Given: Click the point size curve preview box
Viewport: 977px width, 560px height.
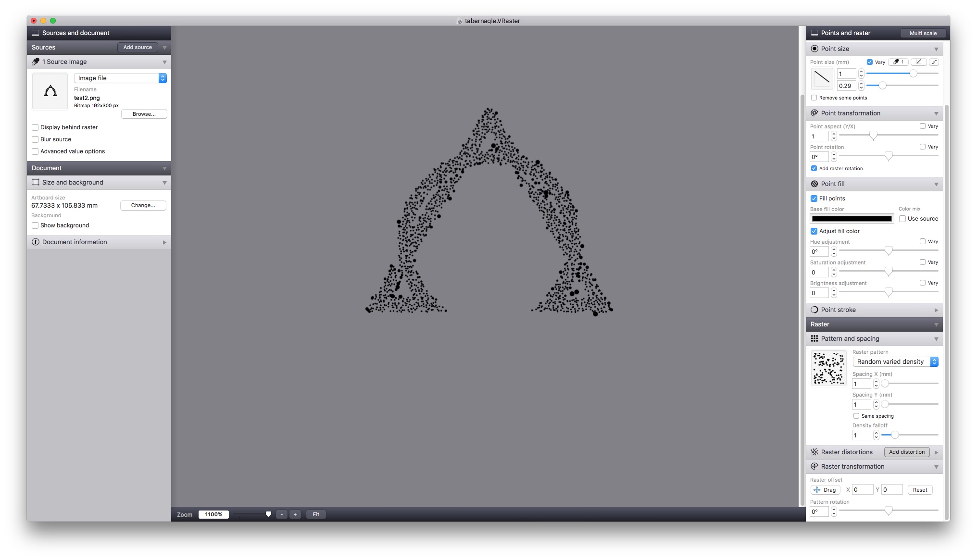Looking at the screenshot, I should 822,79.
